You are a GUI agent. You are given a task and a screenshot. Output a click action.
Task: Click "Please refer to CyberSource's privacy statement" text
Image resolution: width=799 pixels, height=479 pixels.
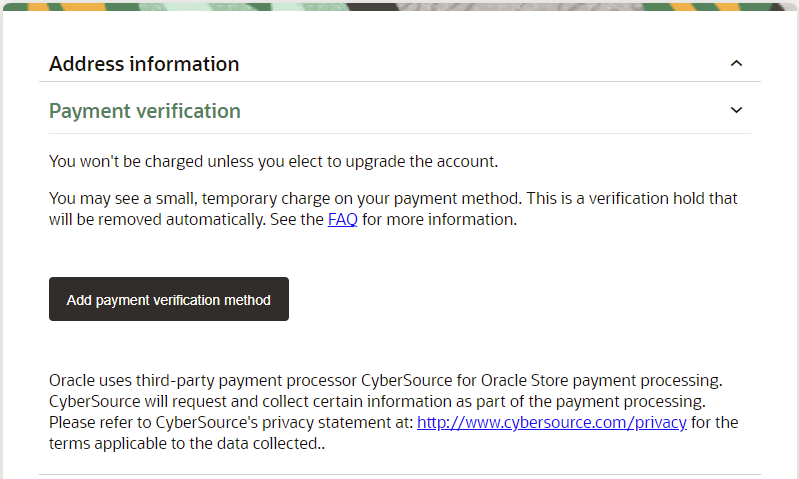point(231,422)
